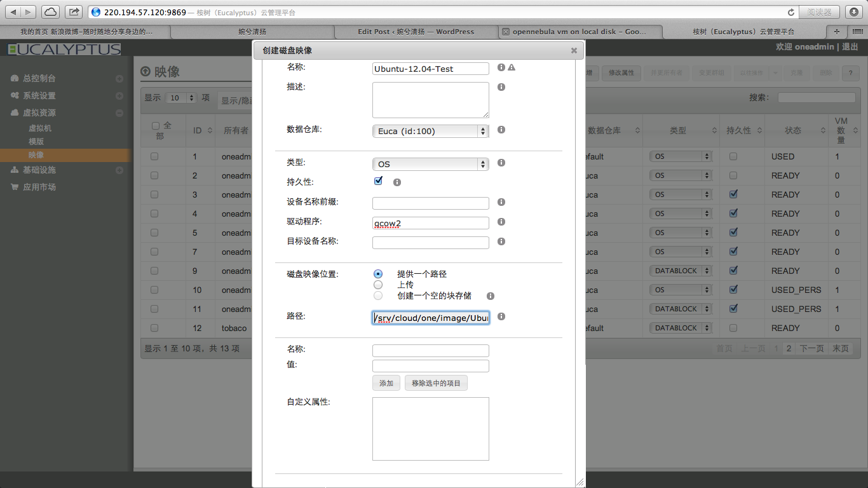Open the 数据仓库 Euca (id:100) dropdown

430,131
